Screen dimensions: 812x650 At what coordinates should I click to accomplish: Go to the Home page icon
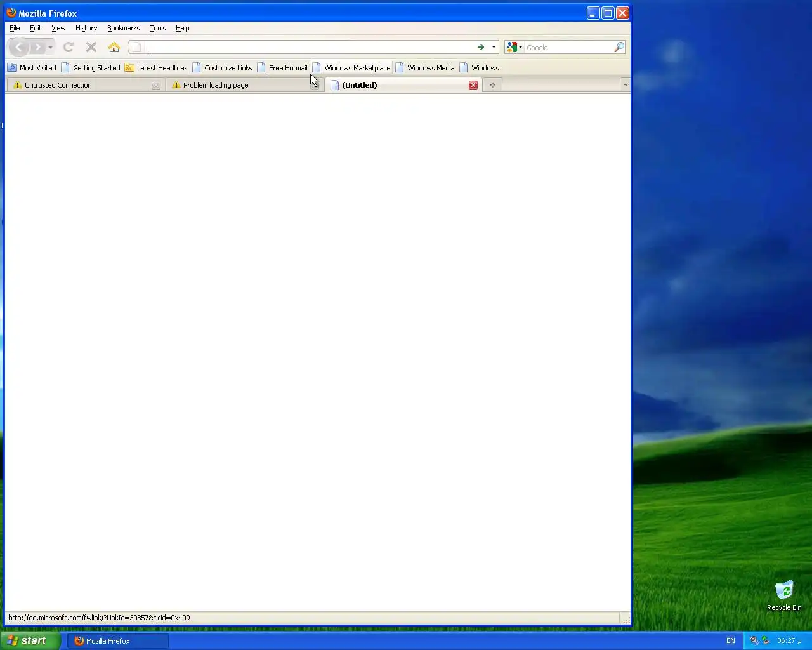[x=114, y=47]
